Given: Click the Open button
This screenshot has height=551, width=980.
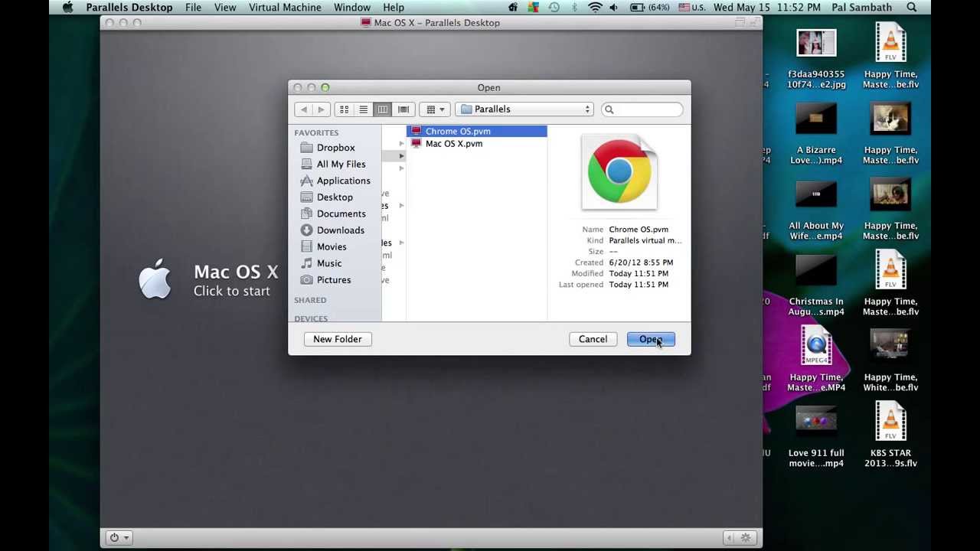Looking at the screenshot, I should tap(651, 339).
